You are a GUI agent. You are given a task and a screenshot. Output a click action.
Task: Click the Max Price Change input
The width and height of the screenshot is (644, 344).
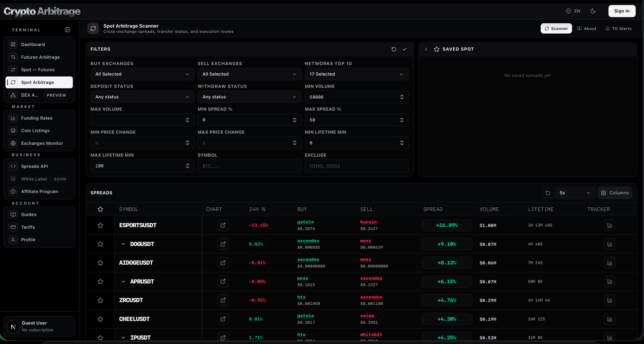click(x=249, y=143)
